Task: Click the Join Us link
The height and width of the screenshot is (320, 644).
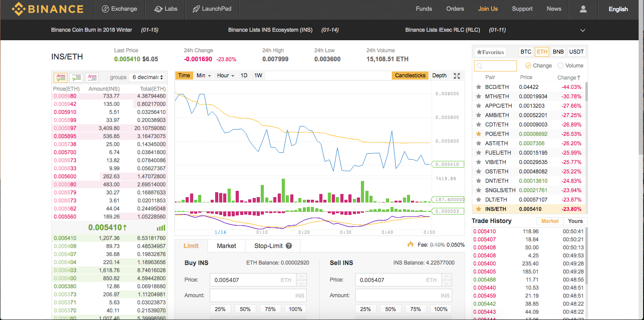Action: point(488,9)
